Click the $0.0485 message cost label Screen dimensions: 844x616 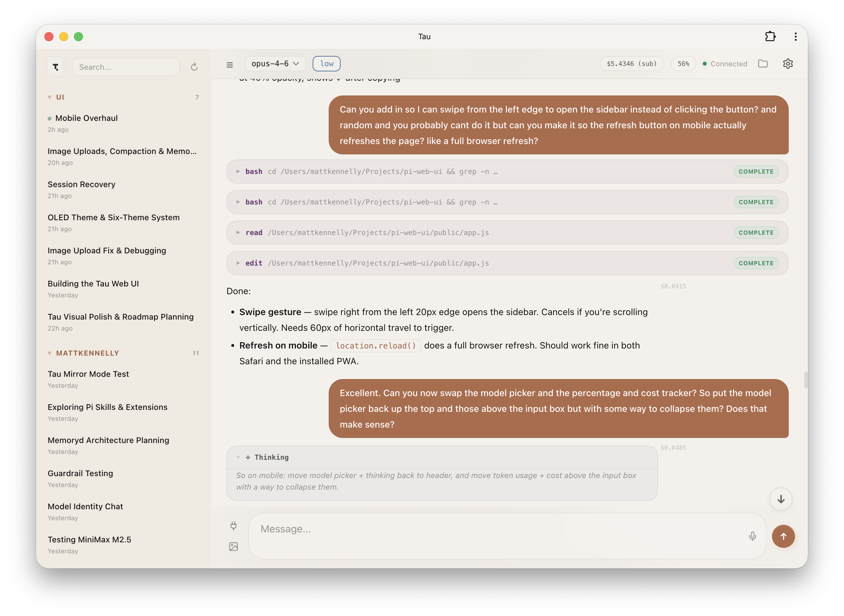click(673, 448)
